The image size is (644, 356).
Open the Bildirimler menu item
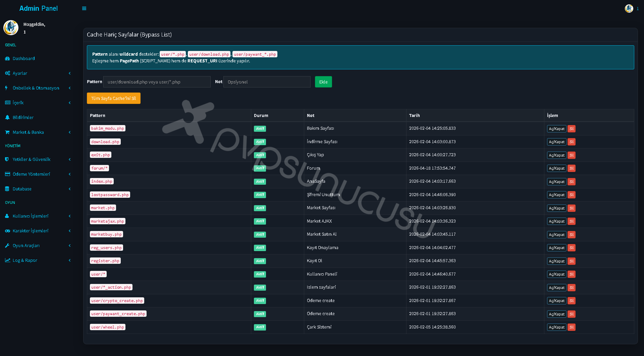tap(39, 118)
